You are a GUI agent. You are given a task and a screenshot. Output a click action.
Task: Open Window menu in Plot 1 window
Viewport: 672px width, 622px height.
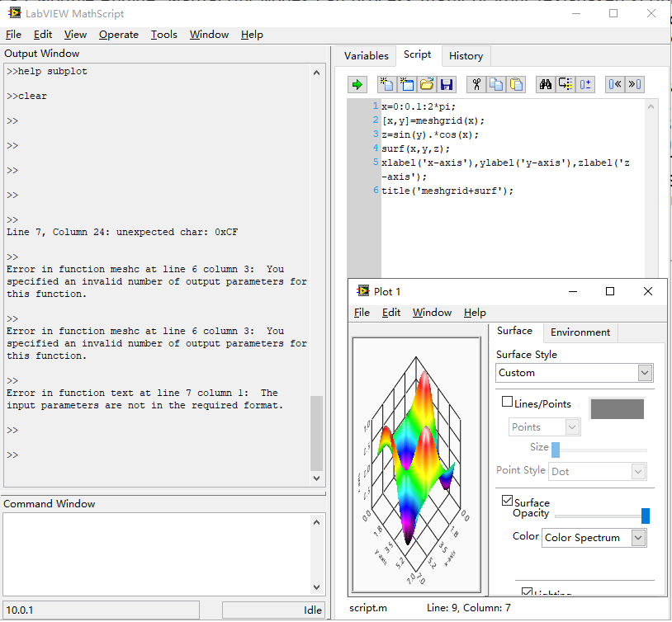(x=432, y=313)
